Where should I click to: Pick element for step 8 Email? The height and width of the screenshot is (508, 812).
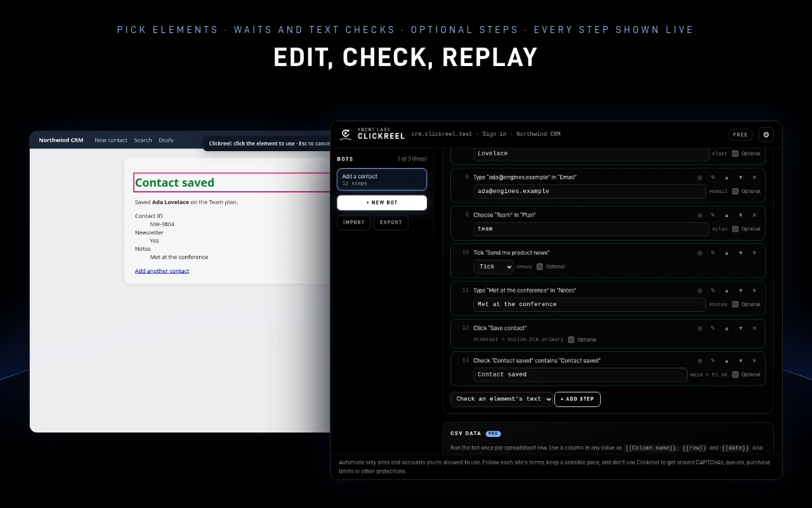[700, 177]
